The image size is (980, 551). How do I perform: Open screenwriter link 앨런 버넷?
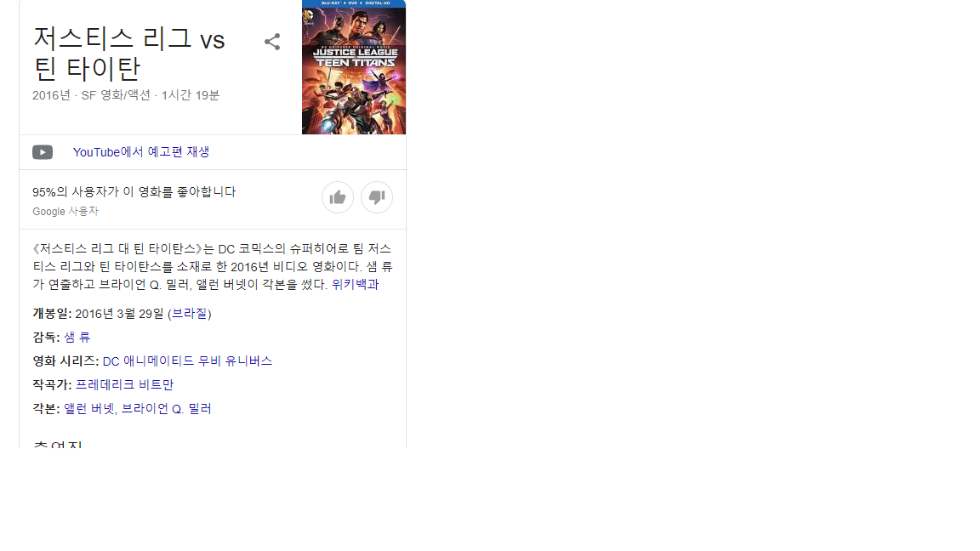88,408
